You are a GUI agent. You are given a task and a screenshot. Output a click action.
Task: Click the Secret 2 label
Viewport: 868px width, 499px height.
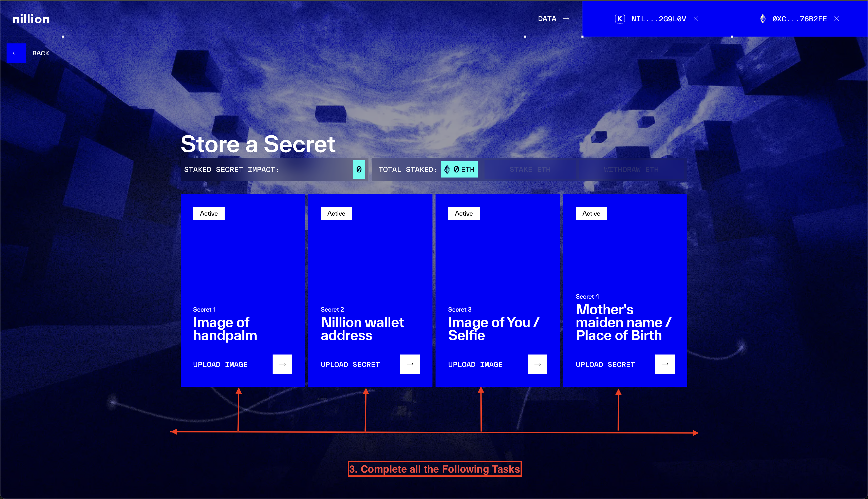tap(332, 310)
